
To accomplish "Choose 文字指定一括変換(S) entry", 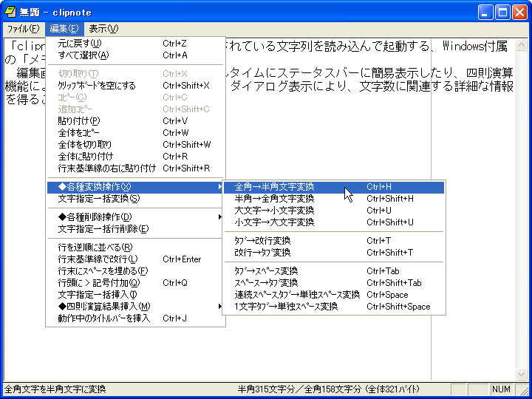I will tap(135, 199).
